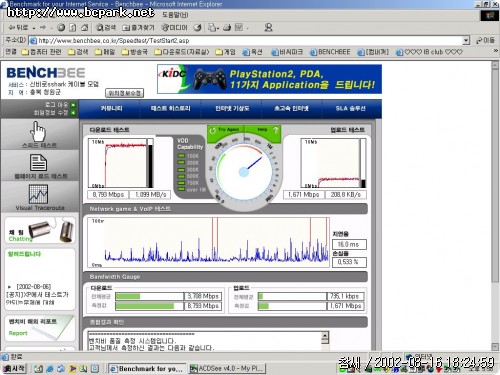The image size is (500, 375).
Task: Click the 이동 (Go) button
Action: point(485,40)
